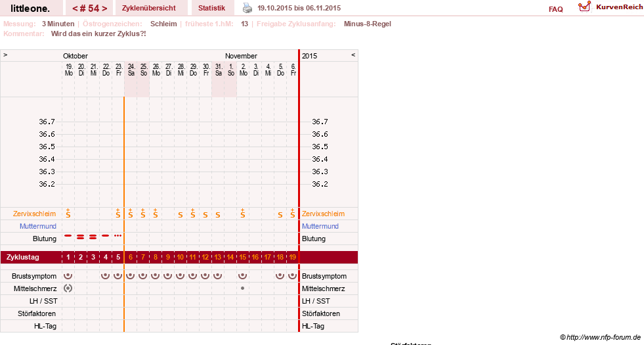Open the FAQ link

555,9
